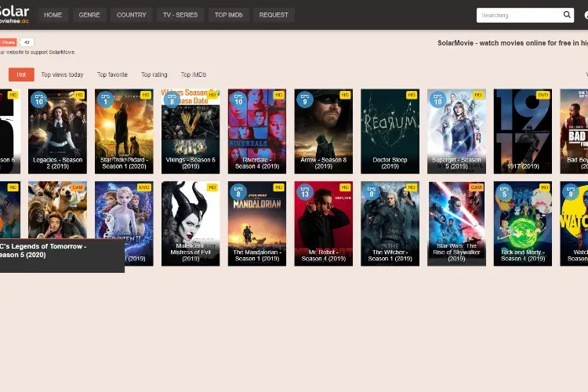
Task: Open Star Wars Rise of Skywalker poster
Action: (456, 223)
